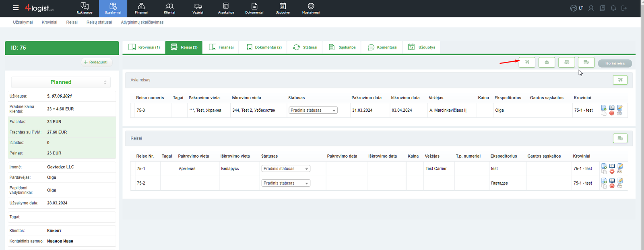The image size is (644, 250).
Task: Open Nustatymai settings gear in the top bar
Action: click(311, 8)
